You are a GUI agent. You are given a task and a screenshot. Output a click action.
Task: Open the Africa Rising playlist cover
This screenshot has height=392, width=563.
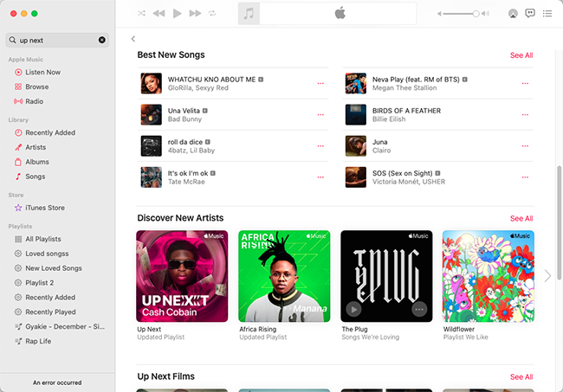pyautogui.click(x=285, y=276)
